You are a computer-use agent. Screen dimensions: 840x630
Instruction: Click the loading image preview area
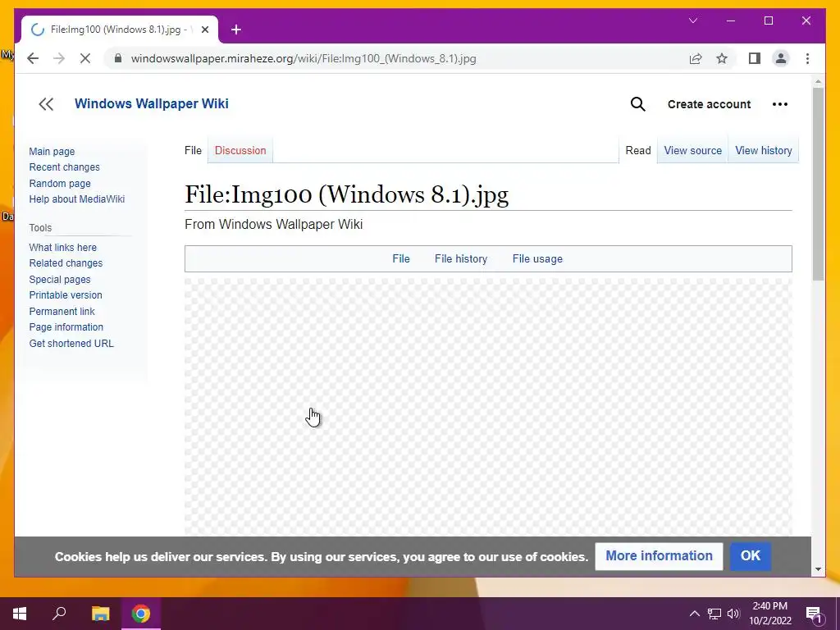click(x=488, y=407)
